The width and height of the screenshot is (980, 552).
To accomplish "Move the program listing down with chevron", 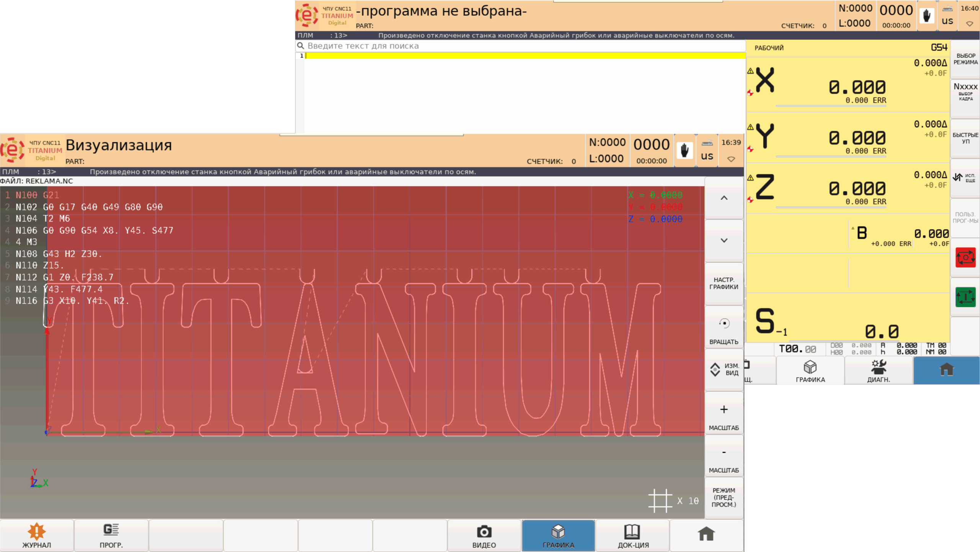I will click(724, 241).
